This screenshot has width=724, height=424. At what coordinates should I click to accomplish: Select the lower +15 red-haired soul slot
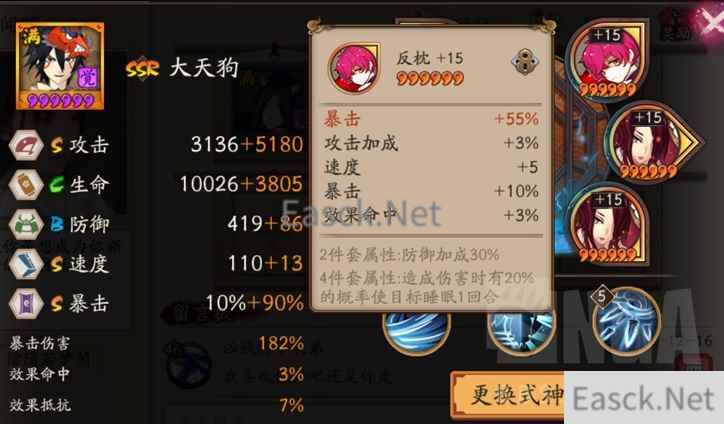[x=607, y=226]
